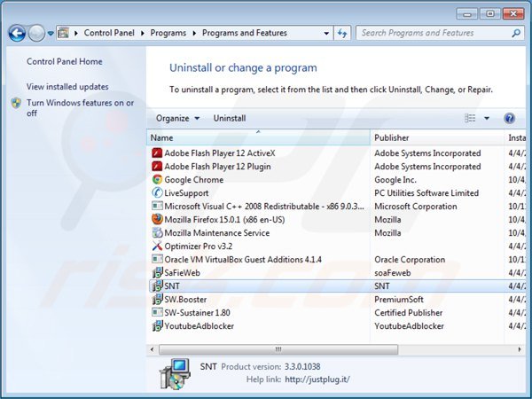Click the Mozilla Firefox icon

point(157,219)
